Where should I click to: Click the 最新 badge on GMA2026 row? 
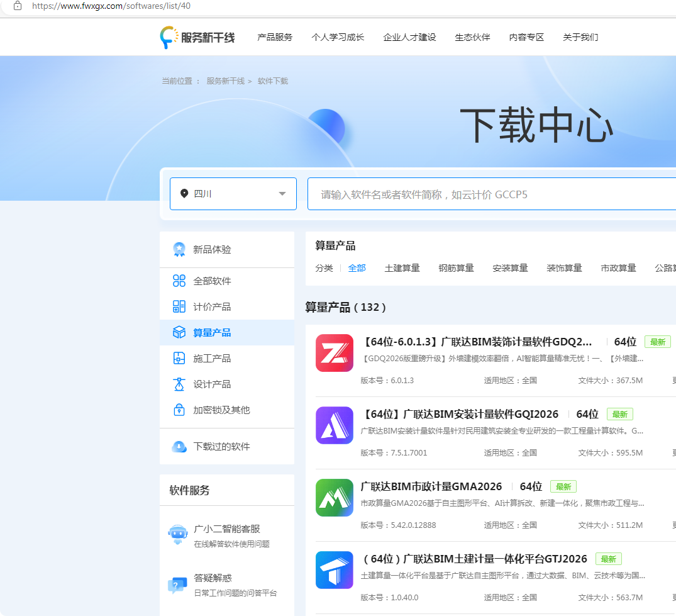point(563,487)
